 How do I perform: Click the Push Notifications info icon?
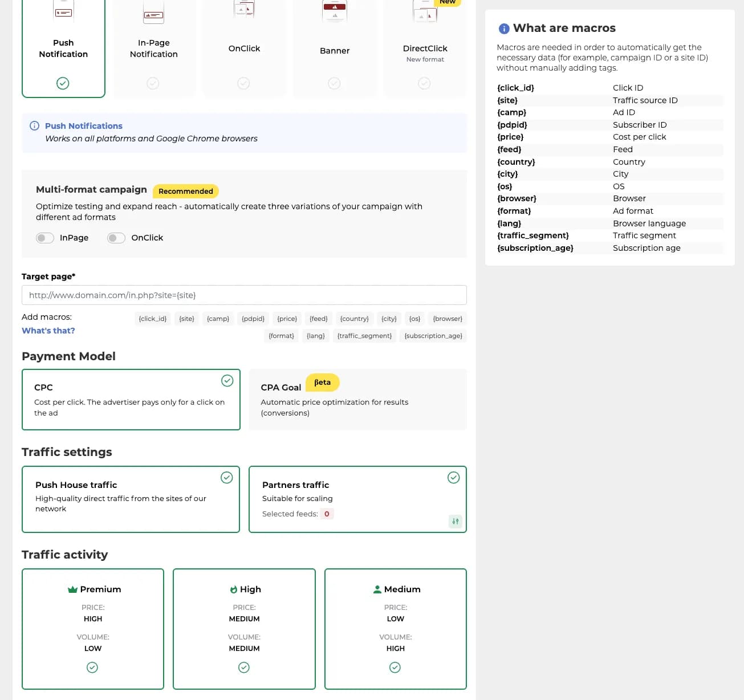[34, 126]
